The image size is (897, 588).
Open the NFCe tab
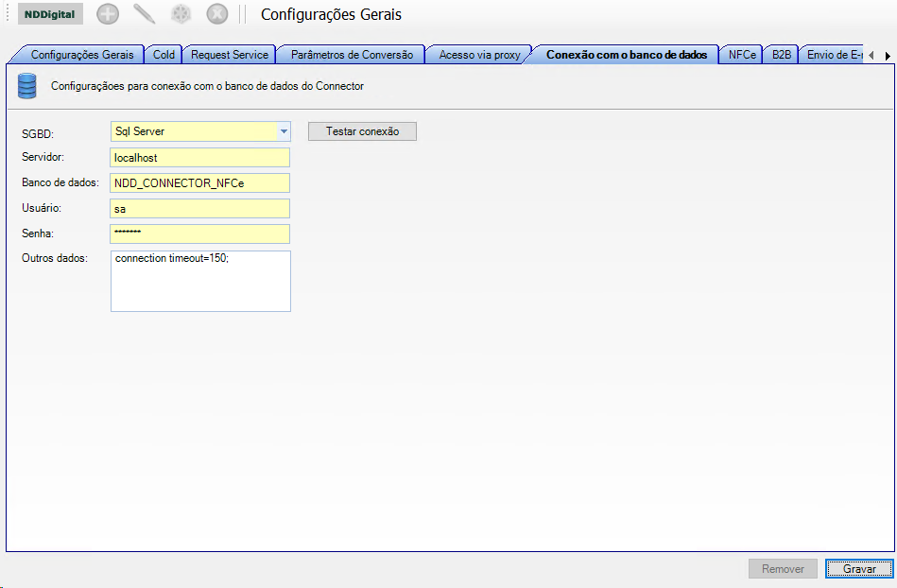742,55
